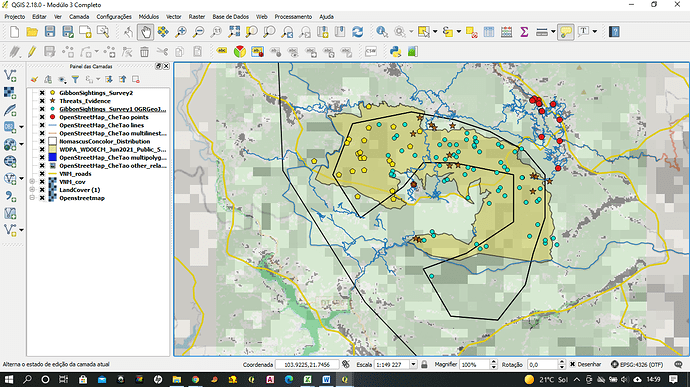Click the Zoom In magnifier tool
The image size is (690, 387).
point(181,32)
